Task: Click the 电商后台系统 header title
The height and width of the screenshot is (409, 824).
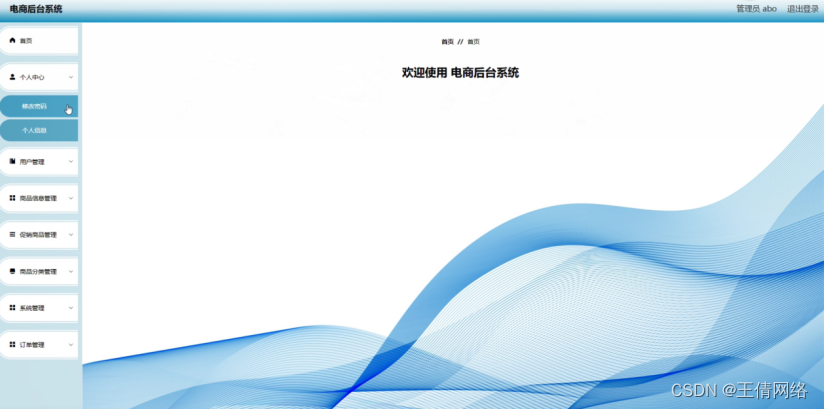Action: [x=36, y=9]
